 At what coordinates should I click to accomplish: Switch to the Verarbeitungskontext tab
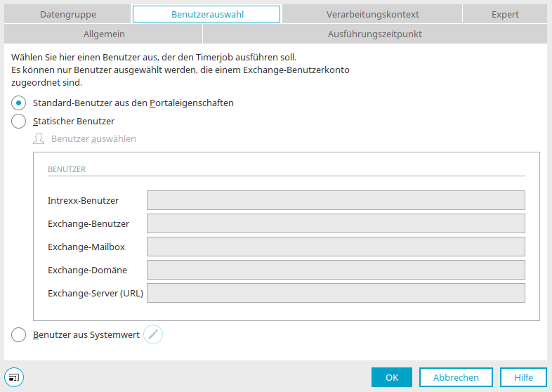coord(372,14)
